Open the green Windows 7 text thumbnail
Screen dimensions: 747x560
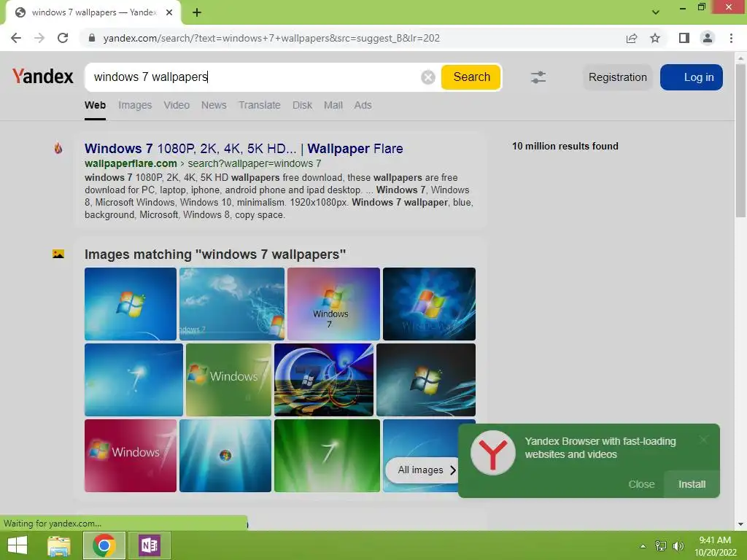[228, 379]
